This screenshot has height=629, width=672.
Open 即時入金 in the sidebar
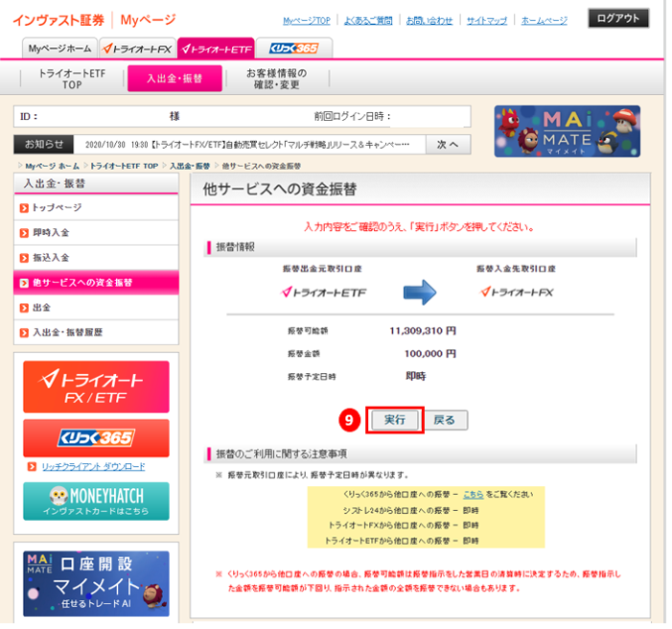coord(97,233)
